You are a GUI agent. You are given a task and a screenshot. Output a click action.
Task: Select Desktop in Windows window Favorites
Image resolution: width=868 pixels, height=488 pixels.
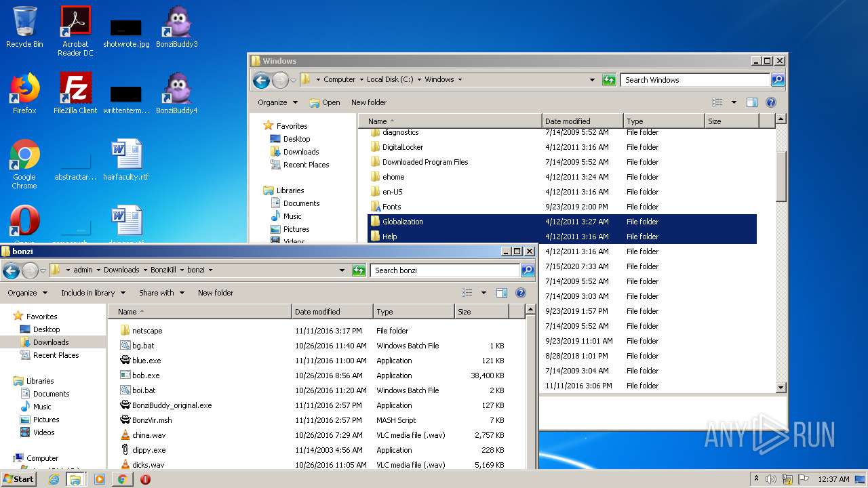[296, 139]
